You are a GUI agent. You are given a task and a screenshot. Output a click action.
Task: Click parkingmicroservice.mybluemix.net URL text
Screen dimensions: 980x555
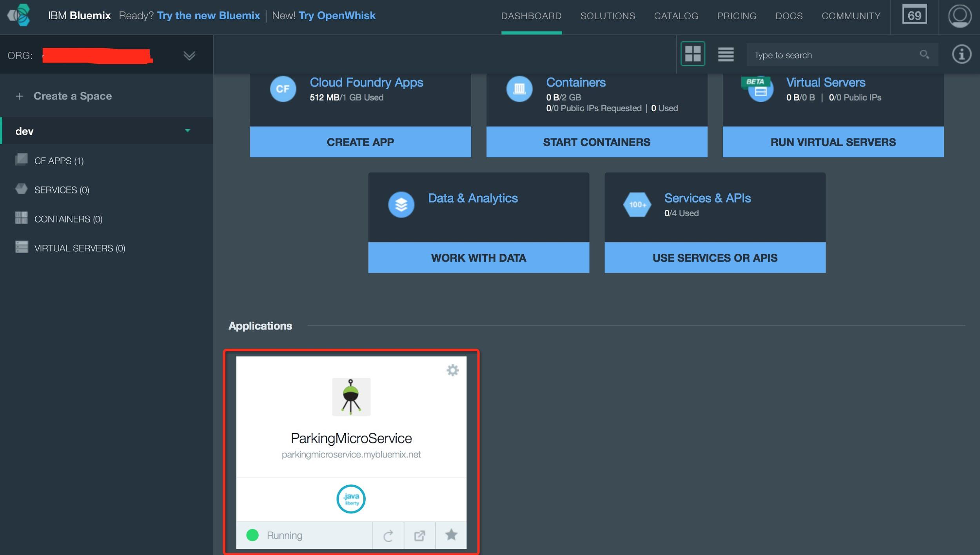click(351, 454)
